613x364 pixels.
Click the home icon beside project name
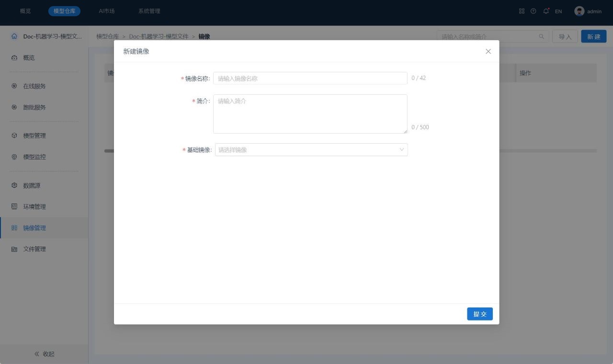coord(14,36)
